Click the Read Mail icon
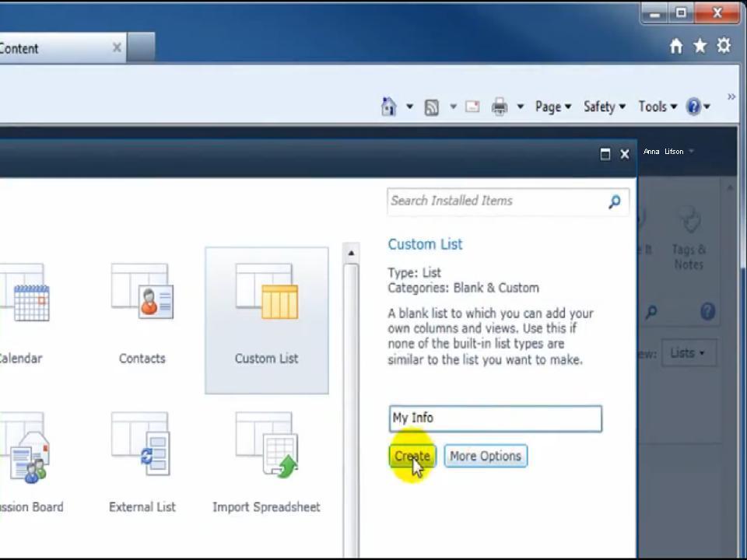This screenshot has height=560, width=747. 472,107
